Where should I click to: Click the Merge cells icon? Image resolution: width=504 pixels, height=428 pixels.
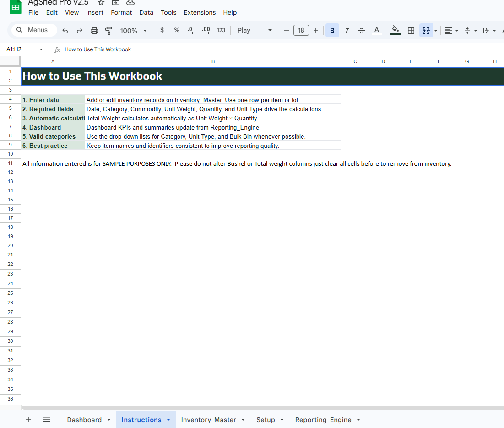425,30
